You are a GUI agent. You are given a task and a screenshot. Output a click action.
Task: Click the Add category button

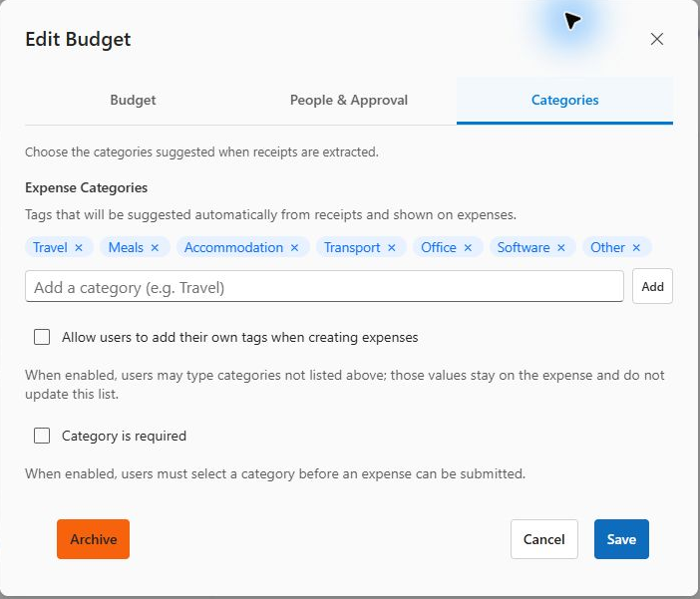652,287
